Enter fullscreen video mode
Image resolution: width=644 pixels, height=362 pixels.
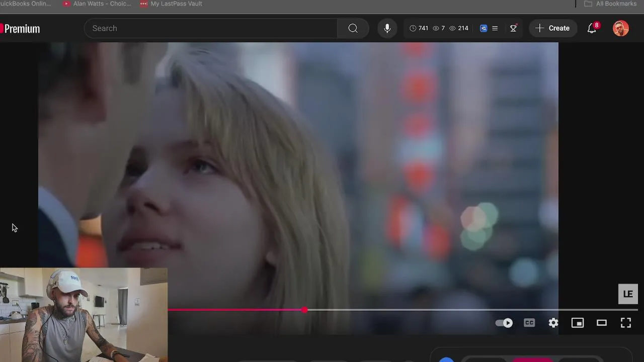(626, 323)
